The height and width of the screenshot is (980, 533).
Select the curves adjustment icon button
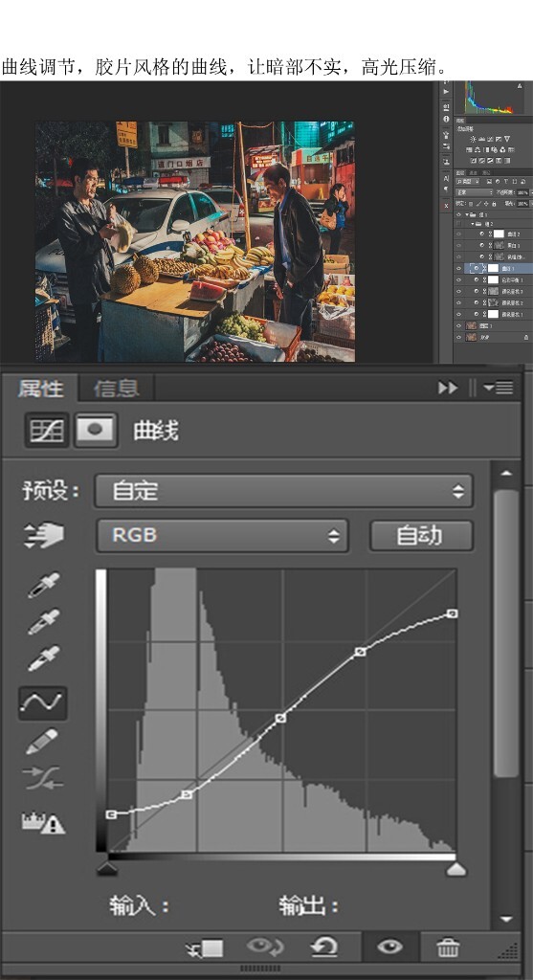pyautogui.click(x=47, y=430)
